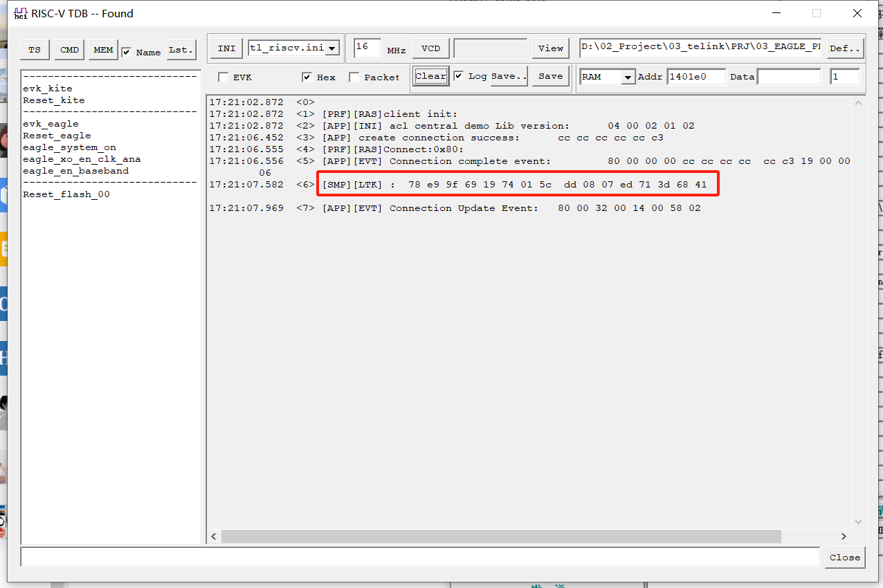Close the window with the title bar X
This screenshot has height=588, width=883.
pos(857,13)
